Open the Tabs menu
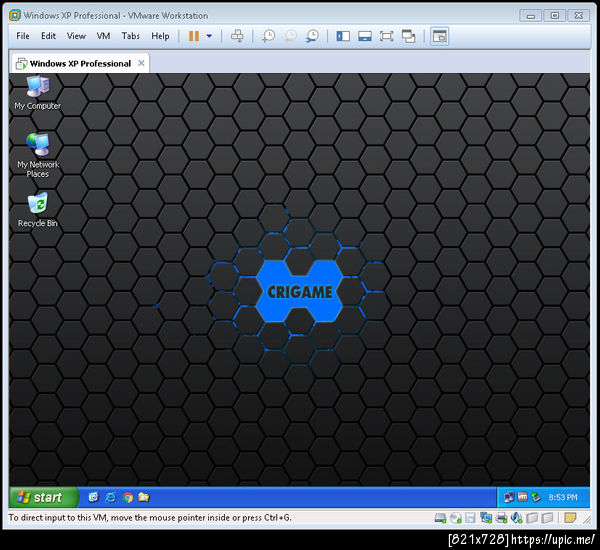 [130, 36]
